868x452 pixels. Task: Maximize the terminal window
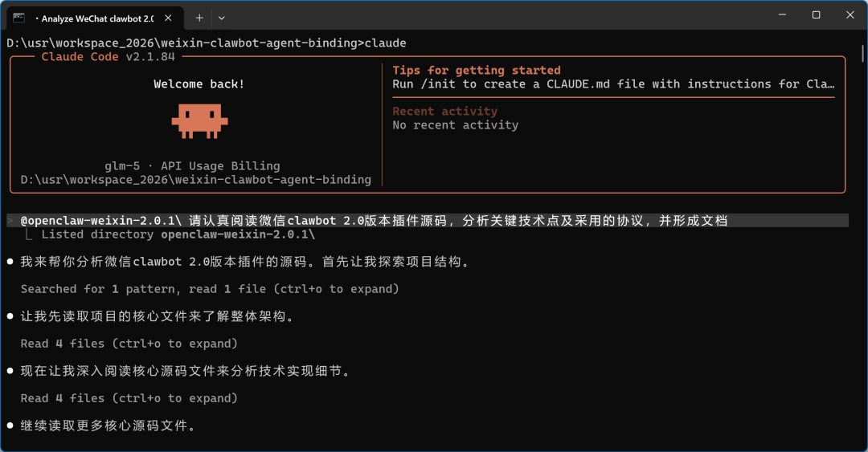pos(816,15)
